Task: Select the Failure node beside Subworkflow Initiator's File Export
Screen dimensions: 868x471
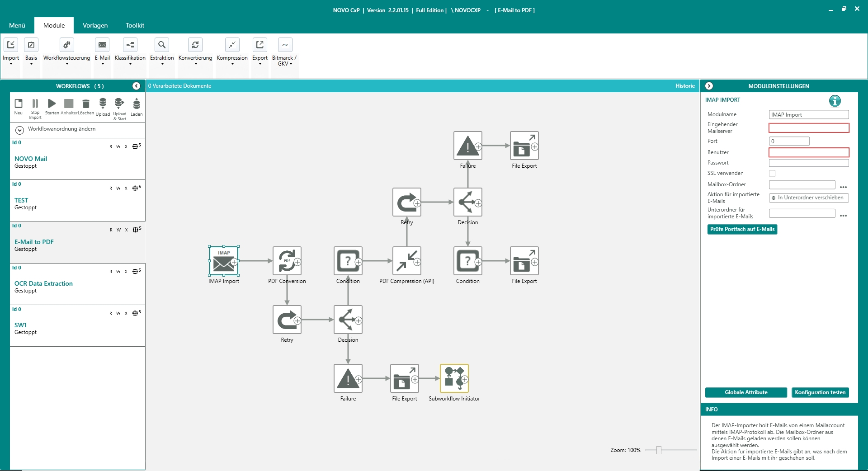Action: point(348,378)
